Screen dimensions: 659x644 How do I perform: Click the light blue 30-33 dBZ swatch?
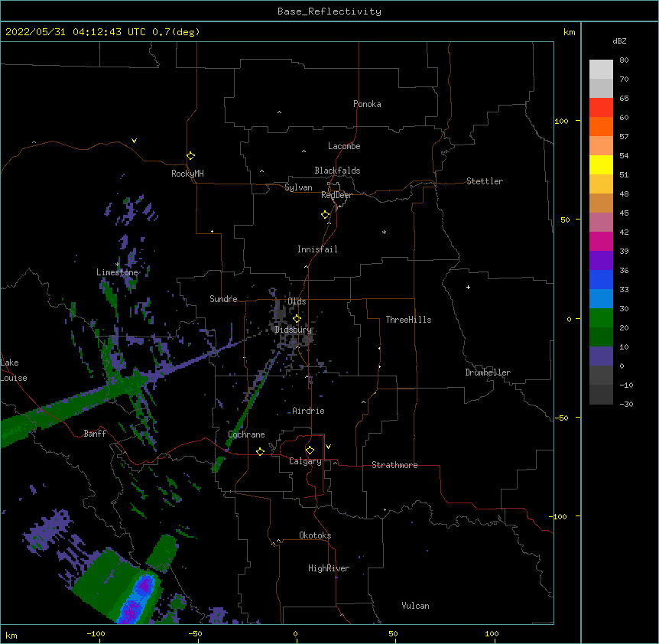[601, 299]
